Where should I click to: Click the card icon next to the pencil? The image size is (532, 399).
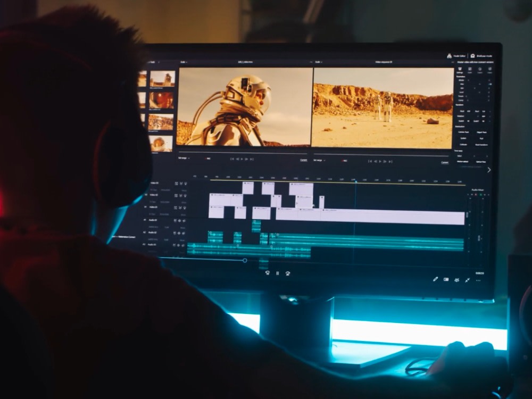(x=446, y=280)
